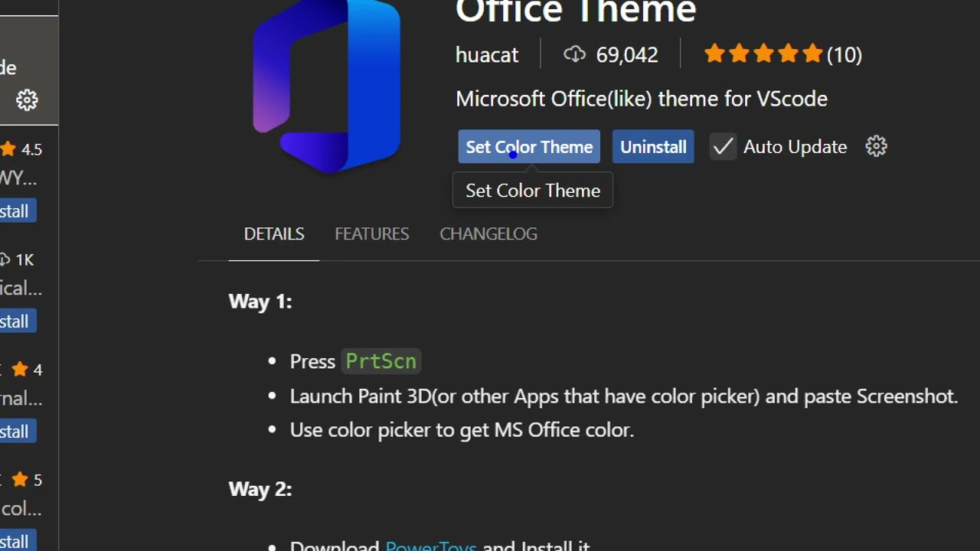
Task: Open the extension manage gear beside Auto Update
Action: point(876,146)
